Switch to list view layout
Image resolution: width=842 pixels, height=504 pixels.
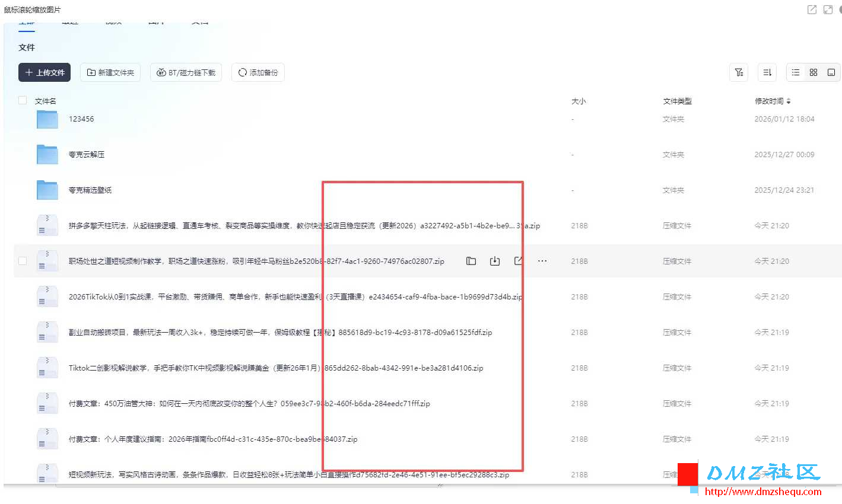(x=796, y=72)
